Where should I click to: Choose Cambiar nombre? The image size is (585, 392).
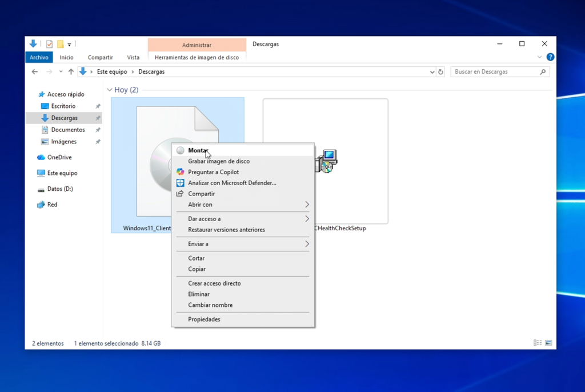243,305
